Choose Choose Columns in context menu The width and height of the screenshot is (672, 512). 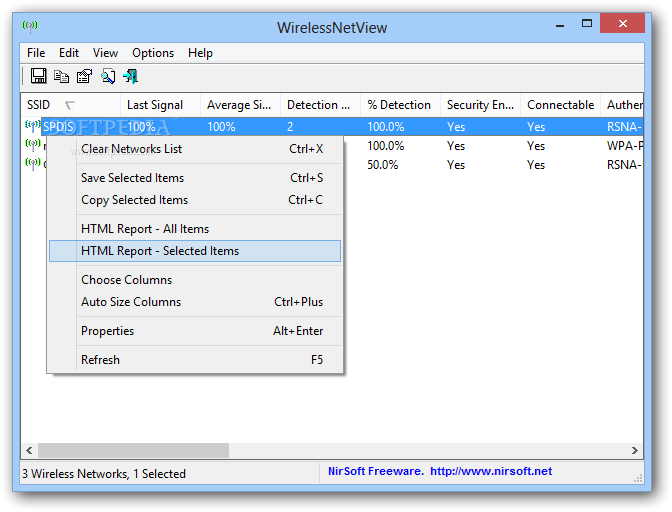coord(195,280)
